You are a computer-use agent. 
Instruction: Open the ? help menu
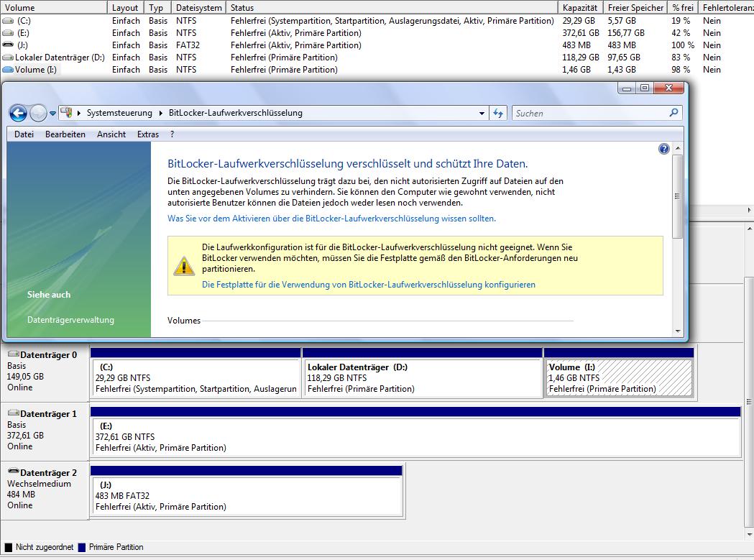tap(173, 134)
